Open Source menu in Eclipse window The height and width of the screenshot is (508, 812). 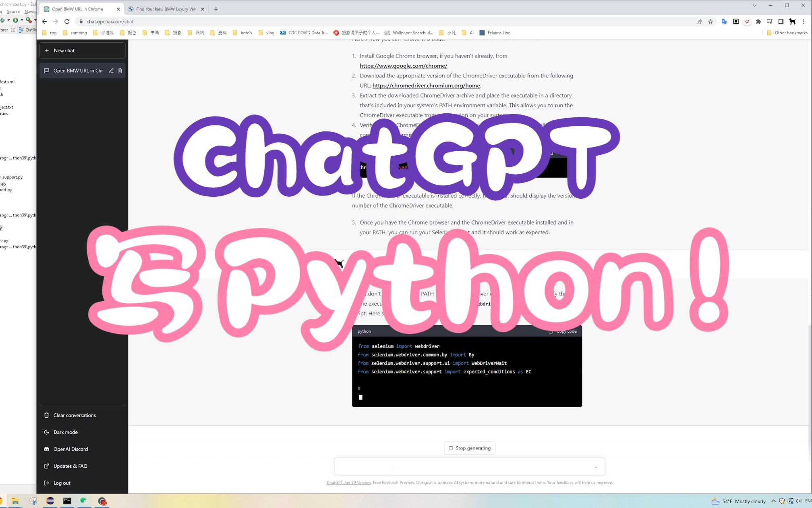click(13, 12)
